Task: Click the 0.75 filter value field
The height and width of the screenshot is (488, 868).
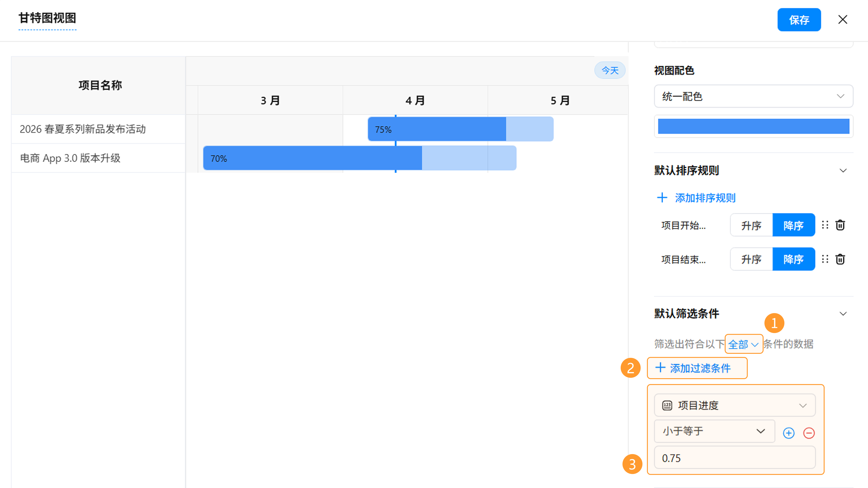Action: coord(735,458)
